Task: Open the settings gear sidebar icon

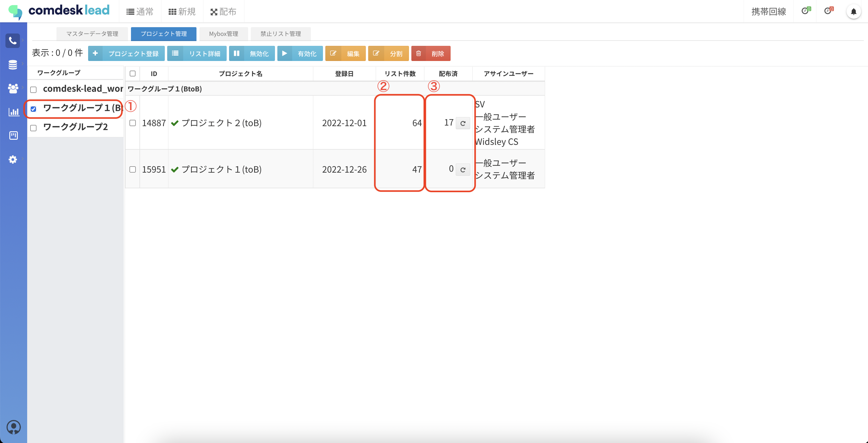Action: (13, 159)
